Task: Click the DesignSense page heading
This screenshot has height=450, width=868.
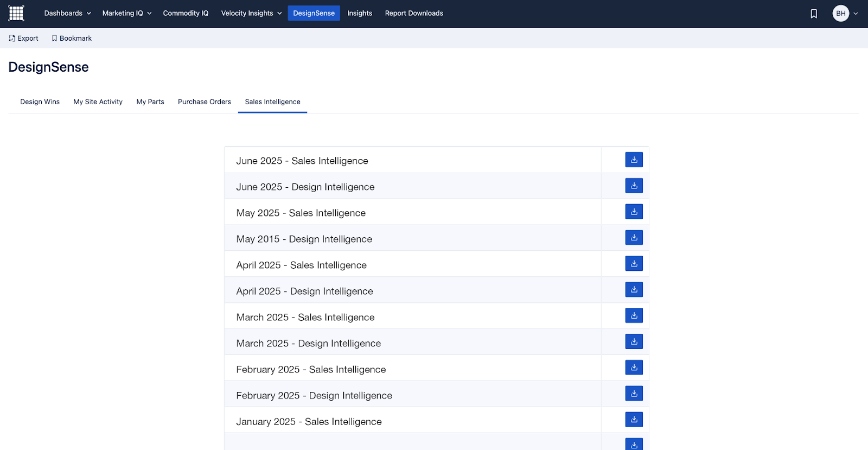Action: tap(49, 67)
